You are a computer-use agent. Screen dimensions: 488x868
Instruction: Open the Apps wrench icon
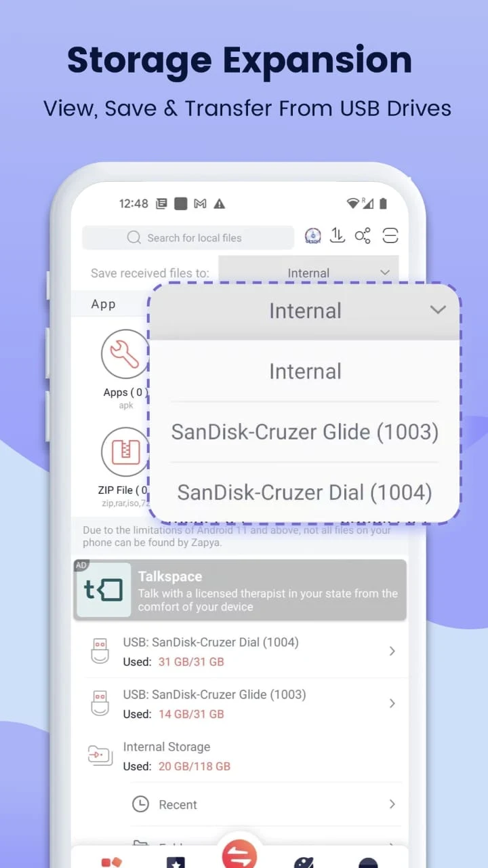(125, 353)
